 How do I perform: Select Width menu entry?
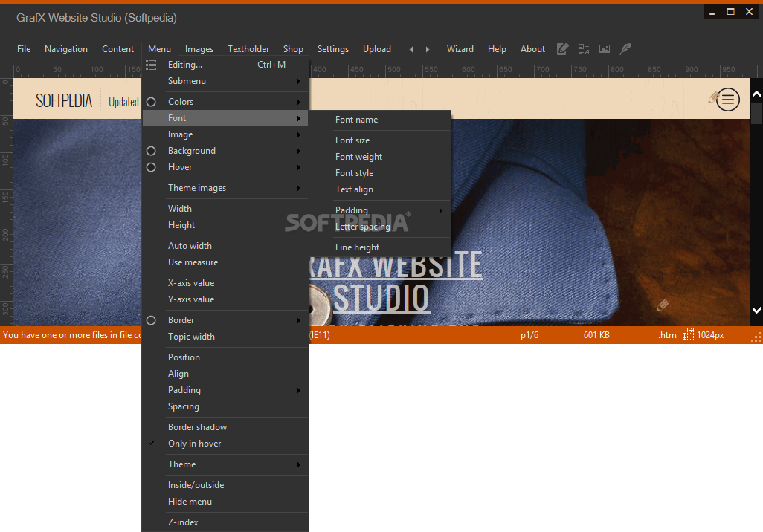[226, 209]
